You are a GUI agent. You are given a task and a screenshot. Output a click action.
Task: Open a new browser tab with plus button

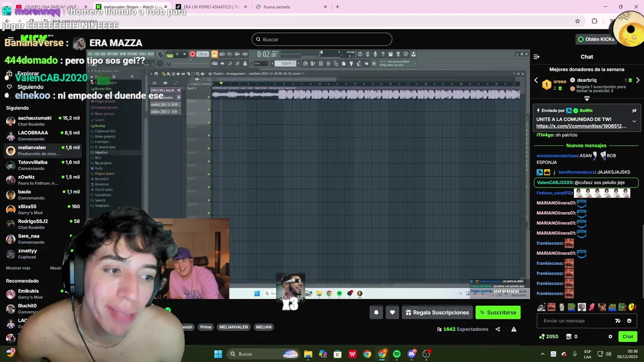pos(337,7)
